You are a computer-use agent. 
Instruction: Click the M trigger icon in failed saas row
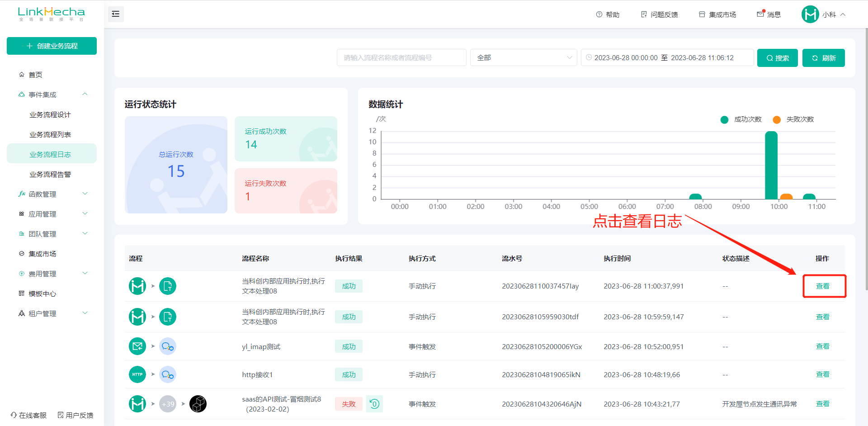coord(137,404)
